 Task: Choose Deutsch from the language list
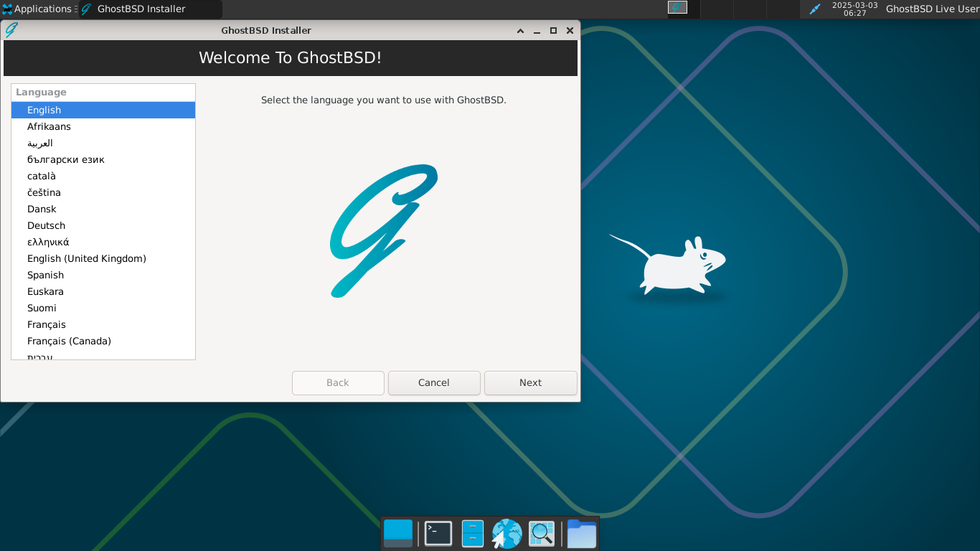pyautogui.click(x=103, y=225)
